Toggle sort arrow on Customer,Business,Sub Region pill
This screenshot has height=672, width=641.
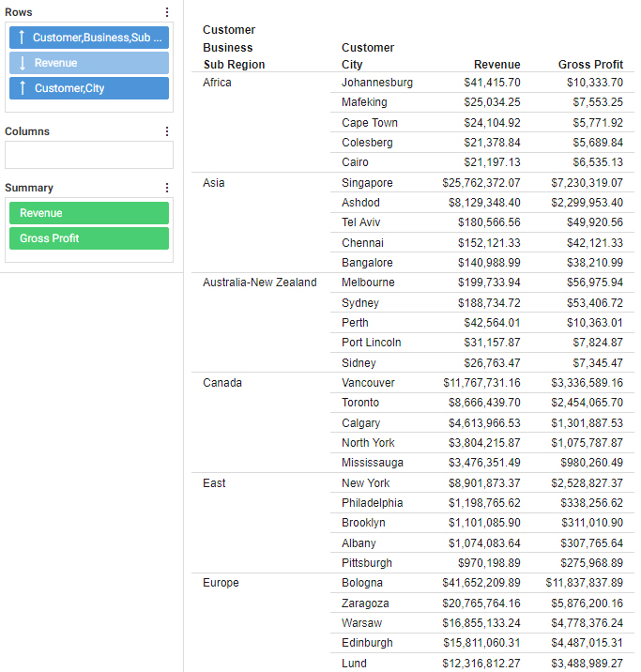coord(22,38)
